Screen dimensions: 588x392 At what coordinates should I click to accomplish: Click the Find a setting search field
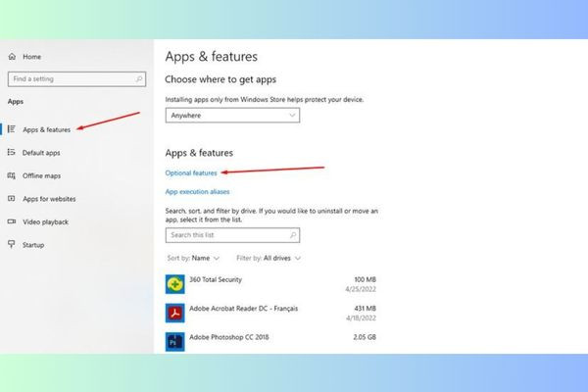(x=76, y=79)
